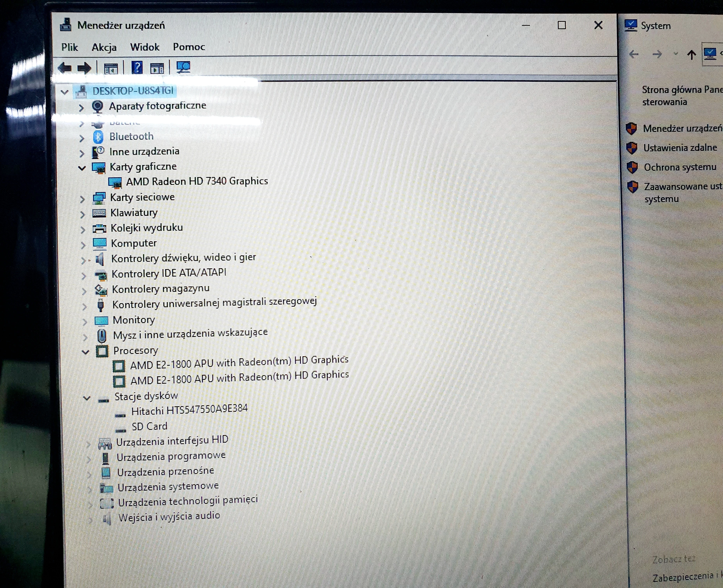Select the Hitachi HTS547550A9E384 drive
Image resolution: width=723 pixels, height=588 pixels.
pos(189,410)
